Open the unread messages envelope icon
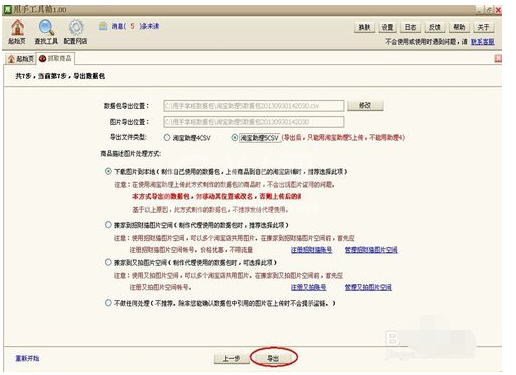The width and height of the screenshot is (516, 375). (103, 26)
